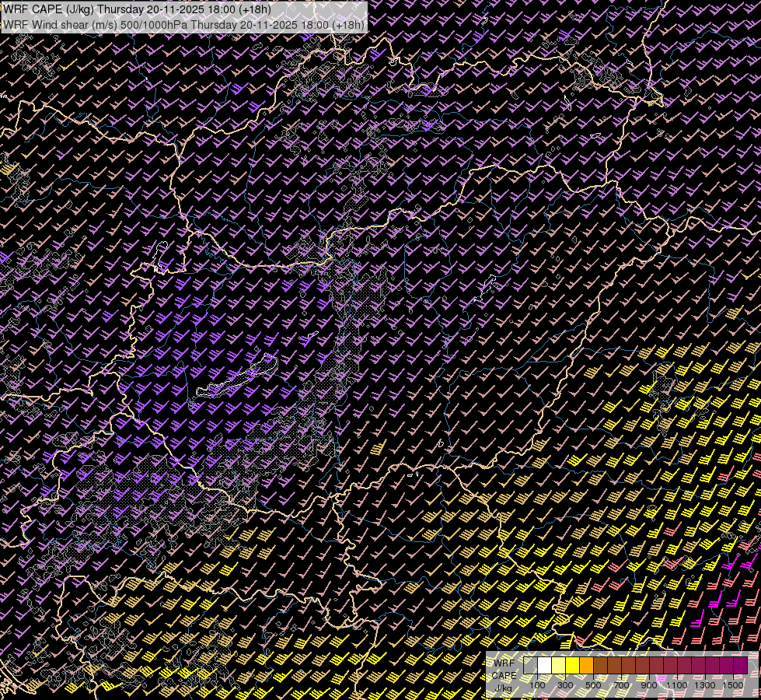The height and width of the screenshot is (700, 761).
Task: Click the legend value 1100
Action: coord(676,685)
